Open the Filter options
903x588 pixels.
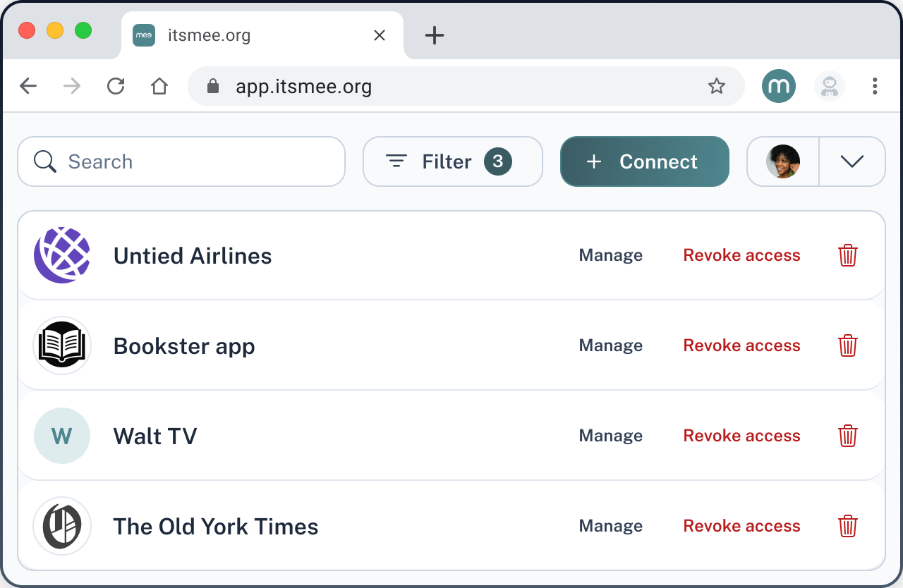click(452, 161)
